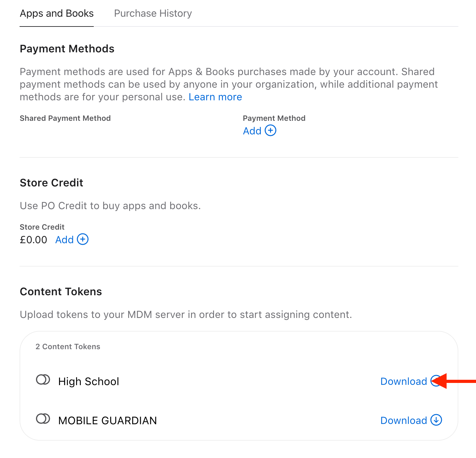Select the Apps and Books tab
The image size is (476, 458).
pyautogui.click(x=57, y=13)
